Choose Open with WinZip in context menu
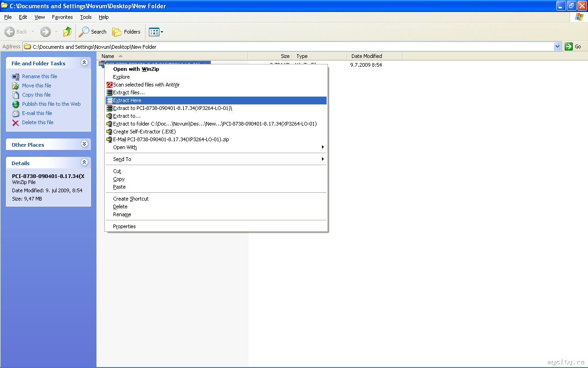588x368 pixels. [x=216, y=69]
